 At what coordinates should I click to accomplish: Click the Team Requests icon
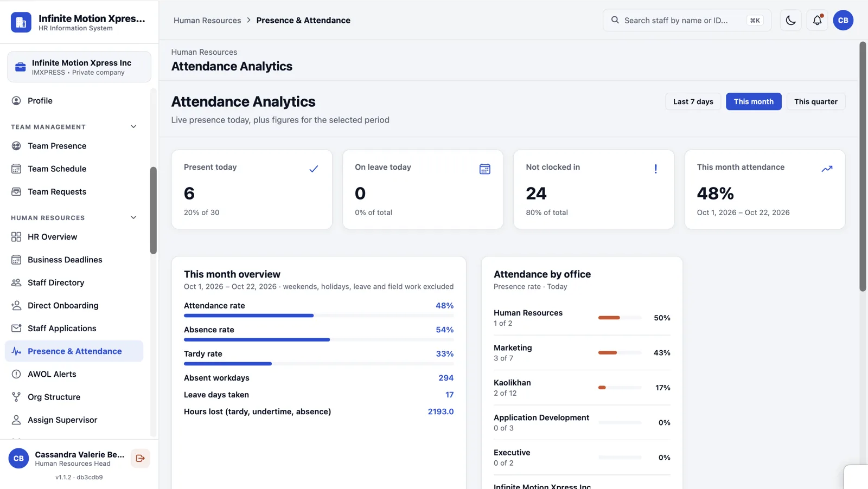tap(16, 191)
